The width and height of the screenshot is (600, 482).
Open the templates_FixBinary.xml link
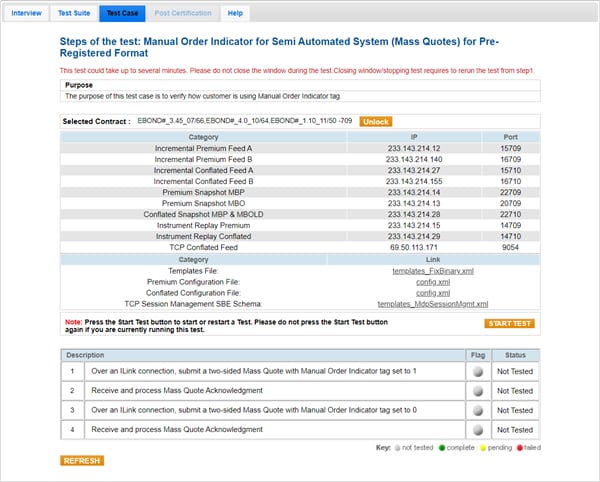[x=433, y=271]
